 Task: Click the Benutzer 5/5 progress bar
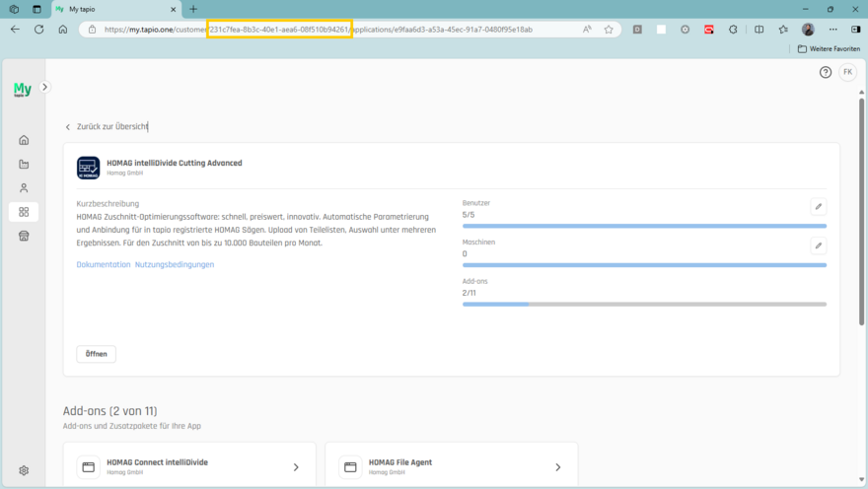[x=644, y=226]
